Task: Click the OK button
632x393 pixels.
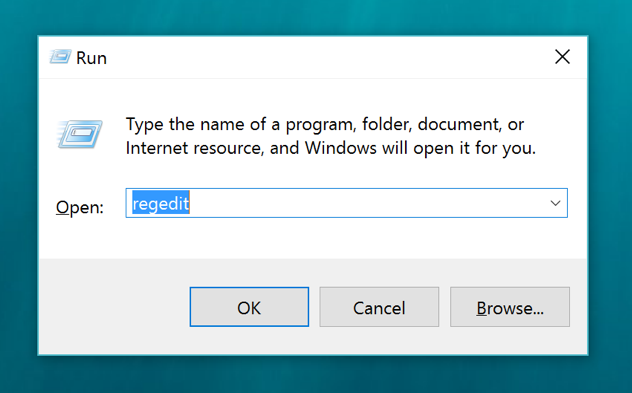Action: (x=249, y=307)
